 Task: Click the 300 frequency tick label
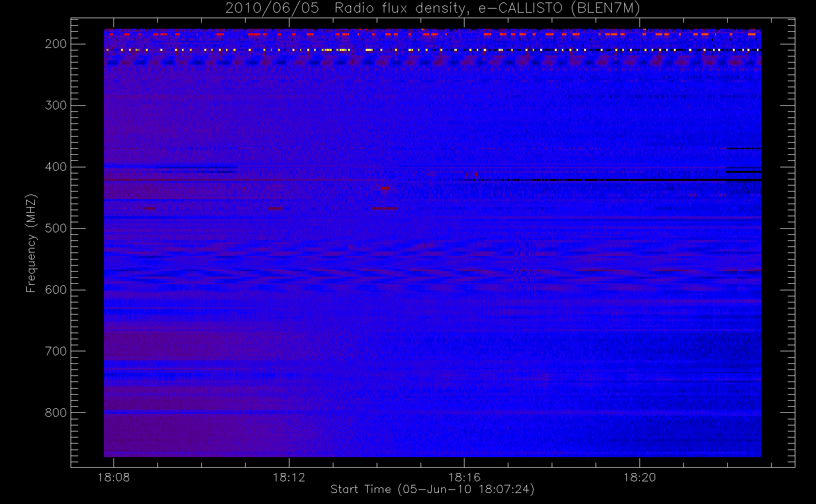click(x=55, y=105)
